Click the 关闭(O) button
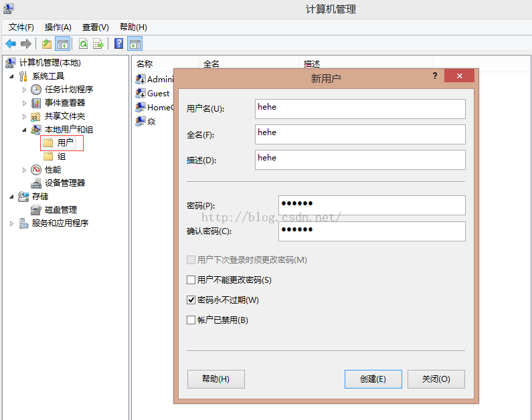Viewport: 532px width, 420px height. pyautogui.click(x=436, y=379)
